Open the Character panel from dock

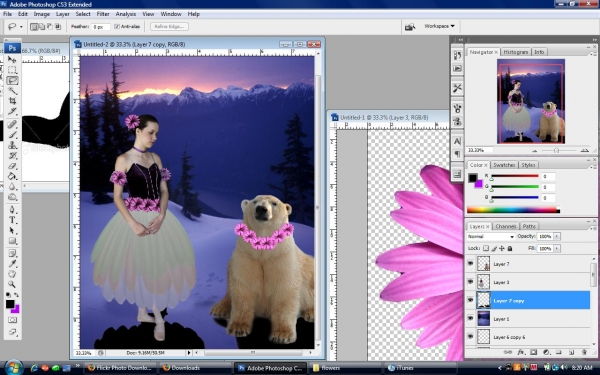(457, 141)
